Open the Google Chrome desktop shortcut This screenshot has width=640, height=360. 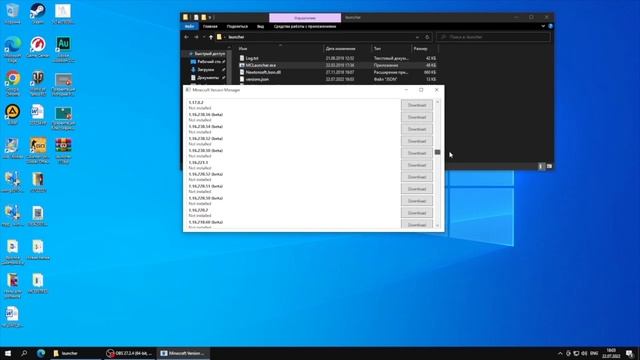[12, 83]
